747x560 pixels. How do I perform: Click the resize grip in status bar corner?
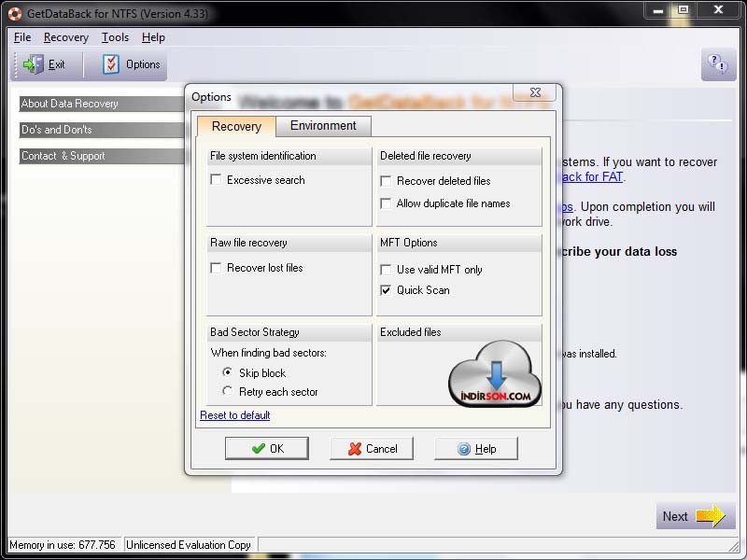point(734,546)
